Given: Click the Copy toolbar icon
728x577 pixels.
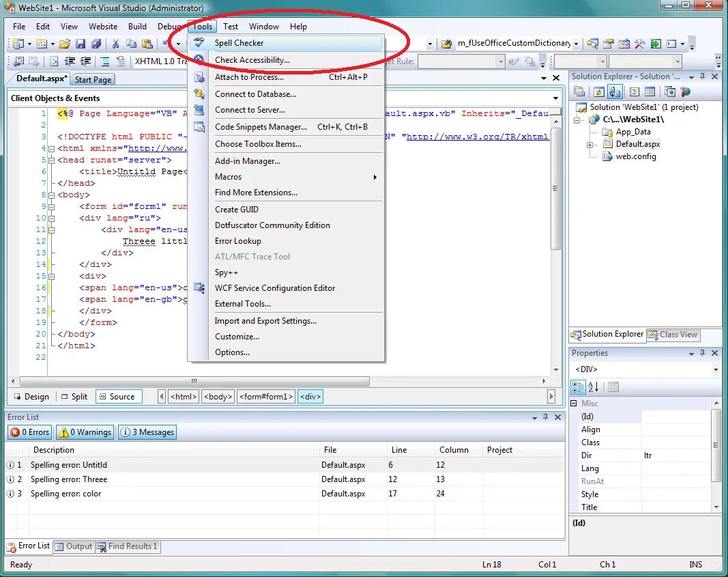Looking at the screenshot, I should tap(132, 44).
